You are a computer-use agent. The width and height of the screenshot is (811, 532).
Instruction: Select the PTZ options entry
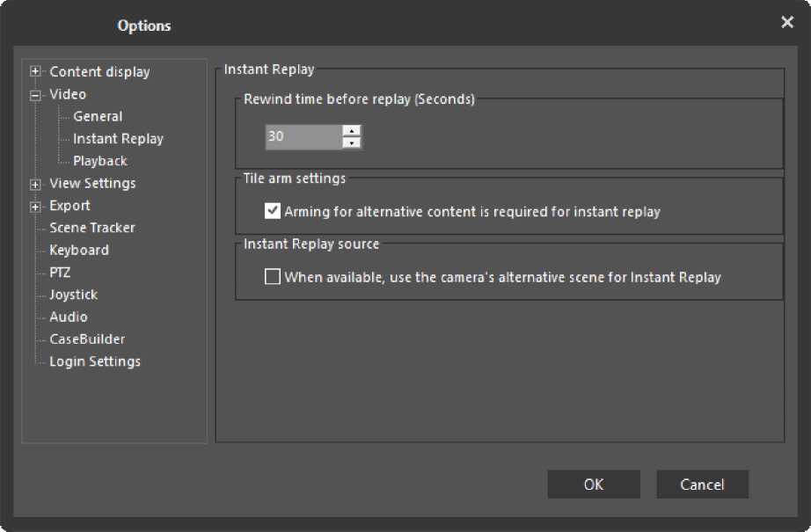60,273
